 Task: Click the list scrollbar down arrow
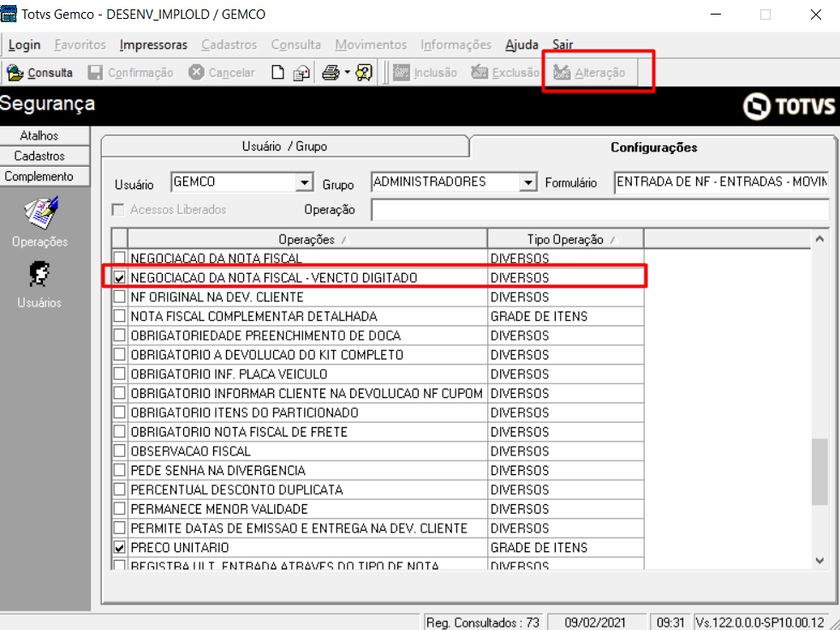819,561
